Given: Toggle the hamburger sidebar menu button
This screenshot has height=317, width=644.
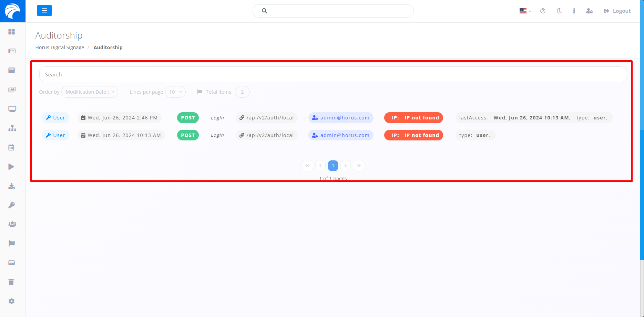Looking at the screenshot, I should click(x=44, y=11).
